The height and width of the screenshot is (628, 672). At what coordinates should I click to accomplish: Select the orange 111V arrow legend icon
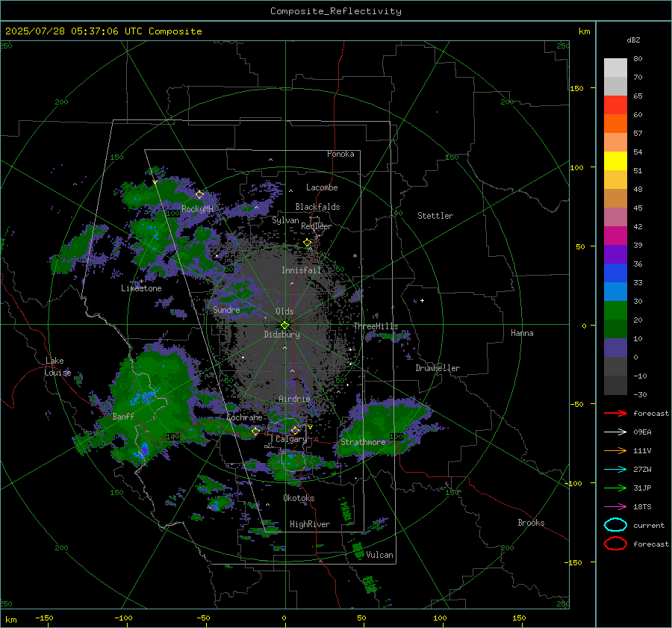(x=615, y=450)
